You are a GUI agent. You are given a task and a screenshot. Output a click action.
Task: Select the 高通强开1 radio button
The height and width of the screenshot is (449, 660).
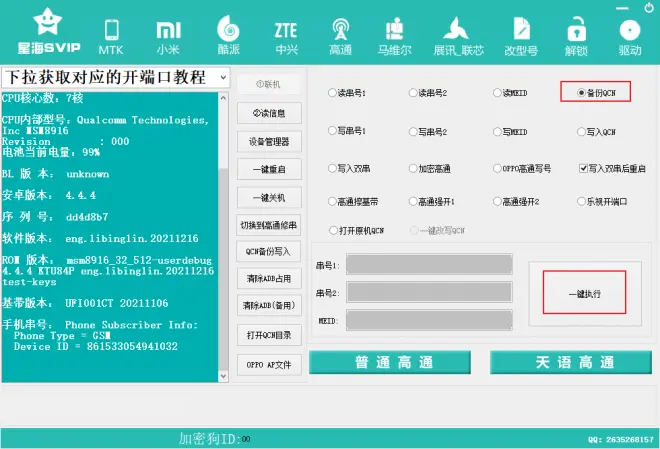(413, 202)
